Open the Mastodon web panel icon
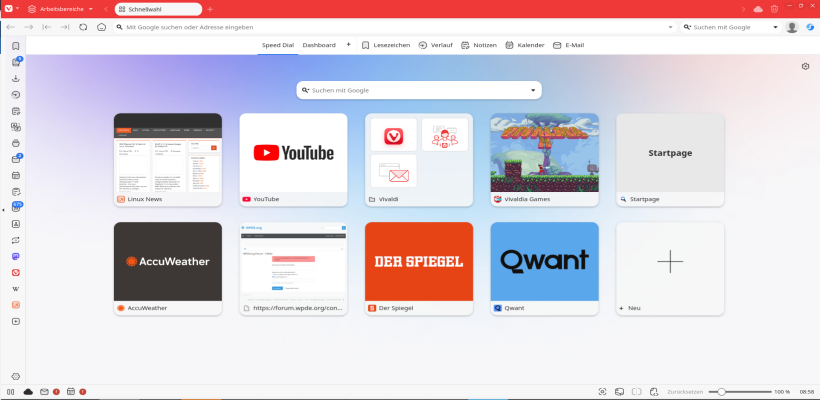The image size is (820, 400). (16, 256)
